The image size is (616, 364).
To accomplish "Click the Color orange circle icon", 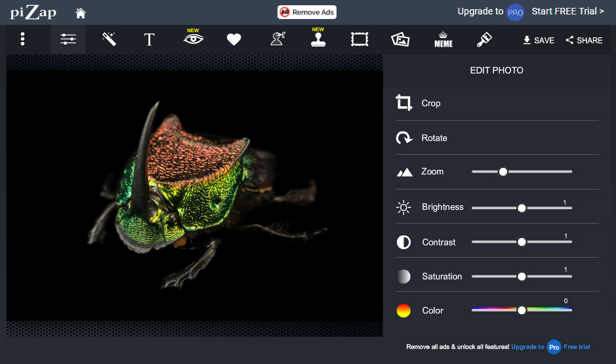I will pyautogui.click(x=403, y=311).
